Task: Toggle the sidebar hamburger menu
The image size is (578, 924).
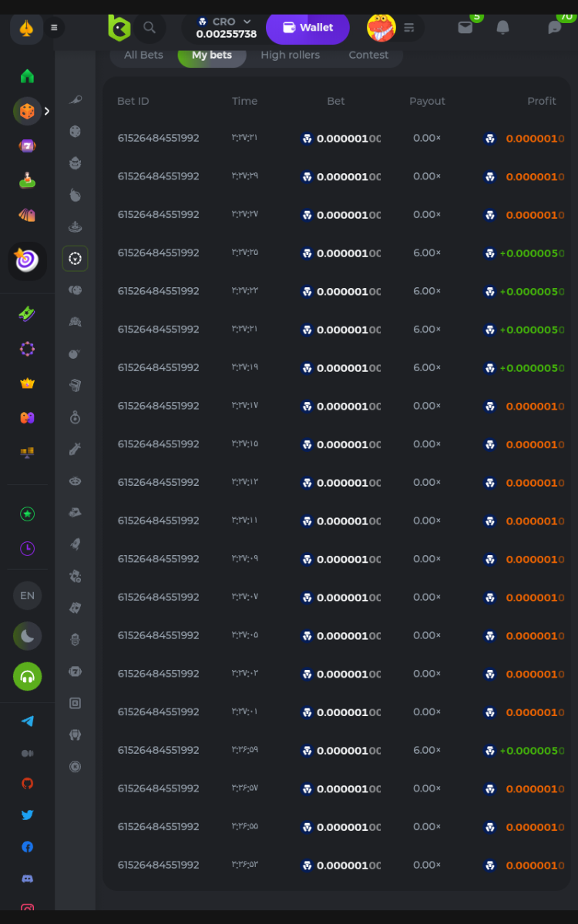Action: [54, 28]
